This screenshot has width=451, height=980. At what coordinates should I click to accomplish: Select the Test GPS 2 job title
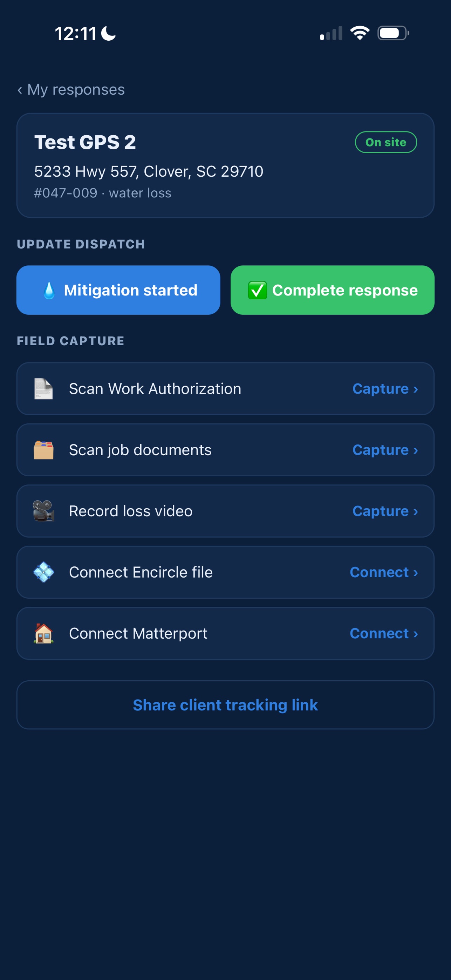tap(85, 142)
